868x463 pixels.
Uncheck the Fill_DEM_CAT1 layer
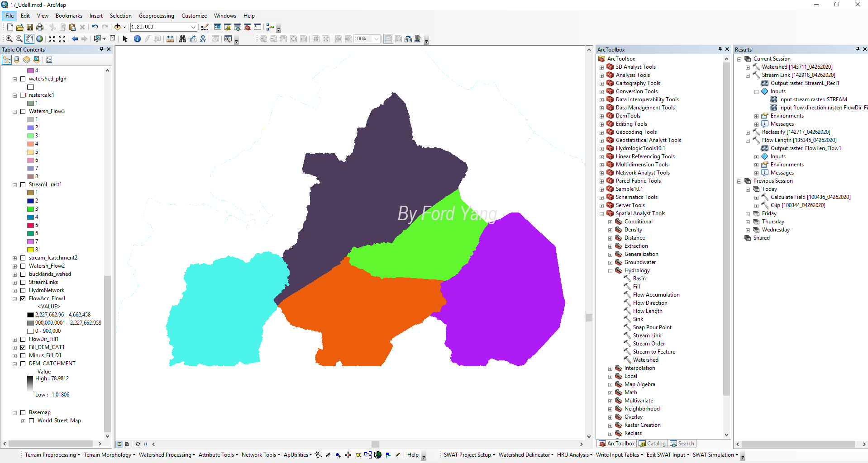click(x=23, y=347)
